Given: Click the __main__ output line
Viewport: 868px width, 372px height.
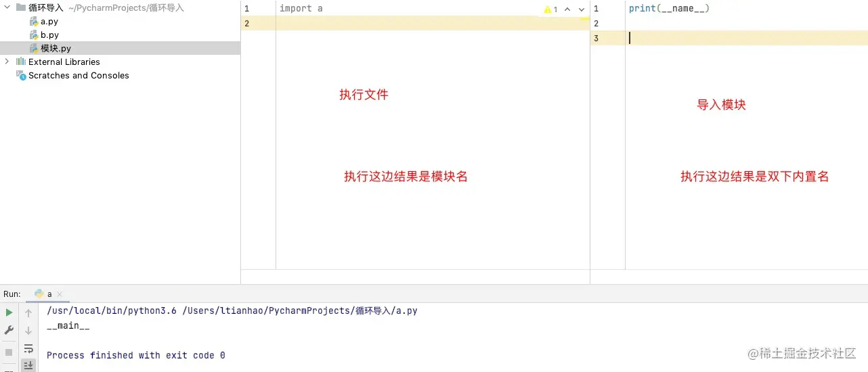Looking at the screenshot, I should [68, 326].
